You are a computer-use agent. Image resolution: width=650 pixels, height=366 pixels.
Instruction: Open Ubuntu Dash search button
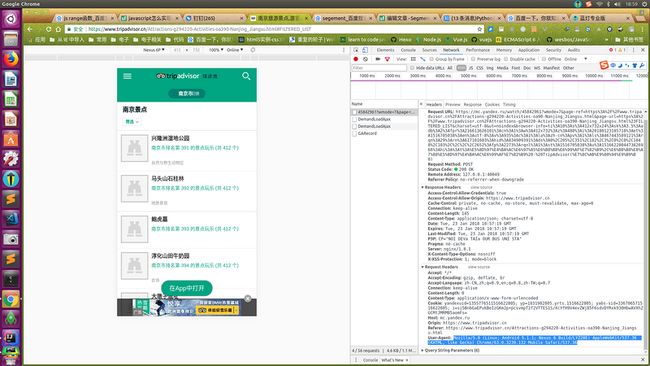point(11,19)
